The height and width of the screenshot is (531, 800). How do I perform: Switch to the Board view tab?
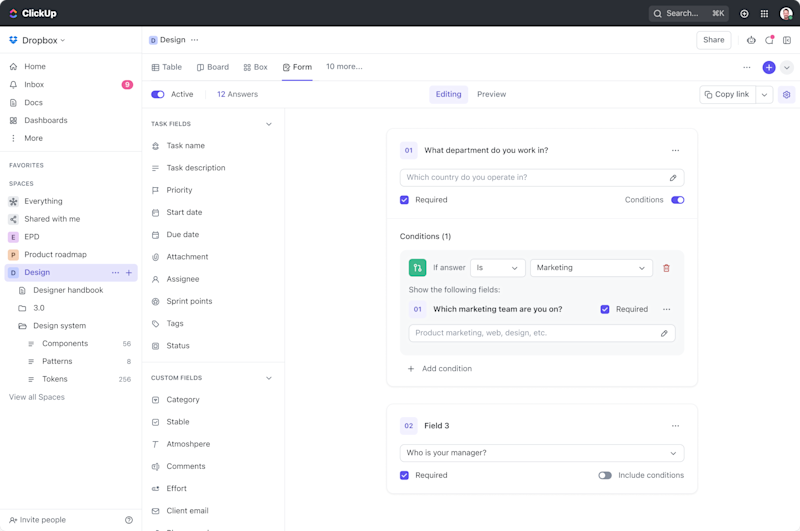click(213, 67)
